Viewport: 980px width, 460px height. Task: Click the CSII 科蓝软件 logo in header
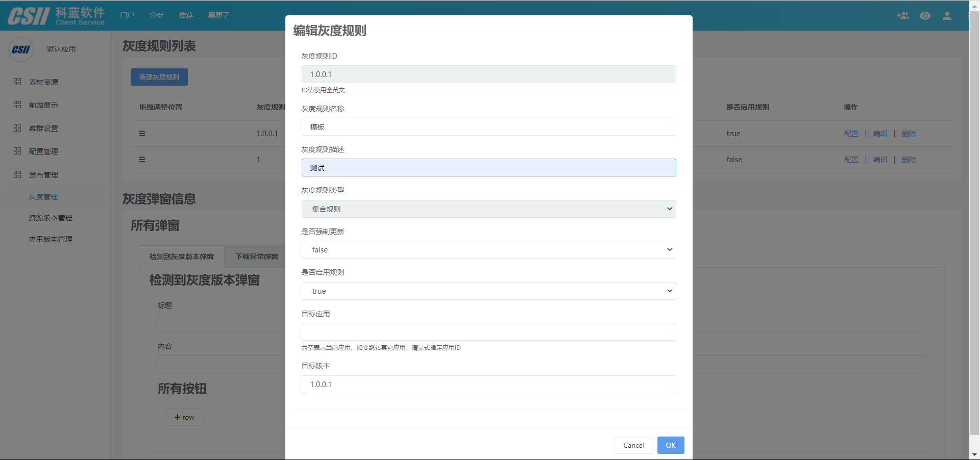(x=56, y=16)
